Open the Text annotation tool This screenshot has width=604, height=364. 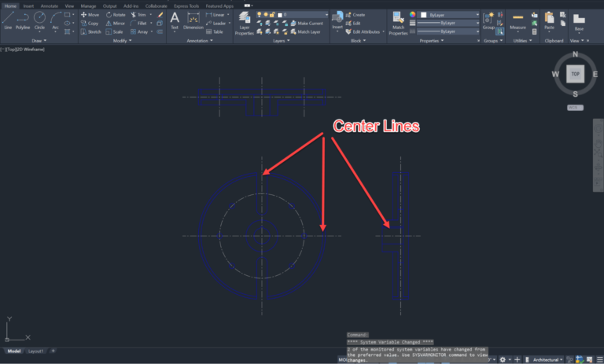[175, 20]
